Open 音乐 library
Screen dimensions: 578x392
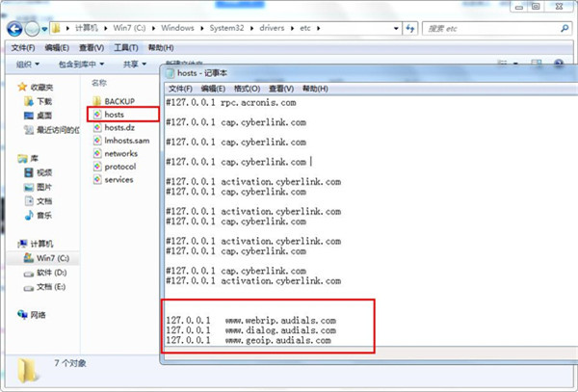click(38, 215)
